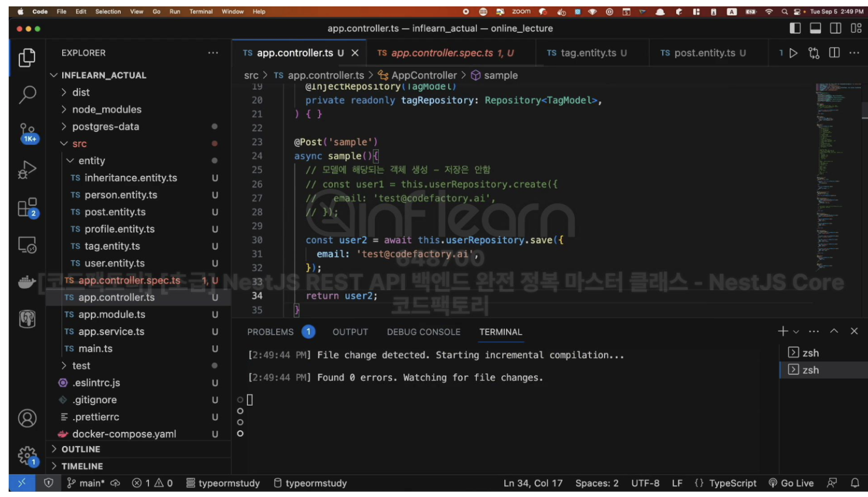Toggle bottom panel visibility in title bar

point(815,28)
